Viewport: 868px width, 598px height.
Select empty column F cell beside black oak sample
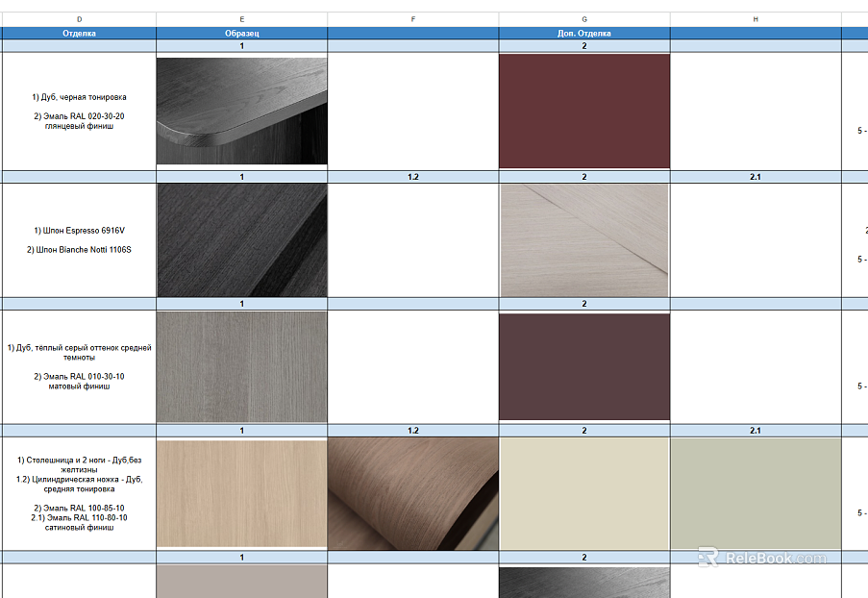pyautogui.click(x=413, y=112)
